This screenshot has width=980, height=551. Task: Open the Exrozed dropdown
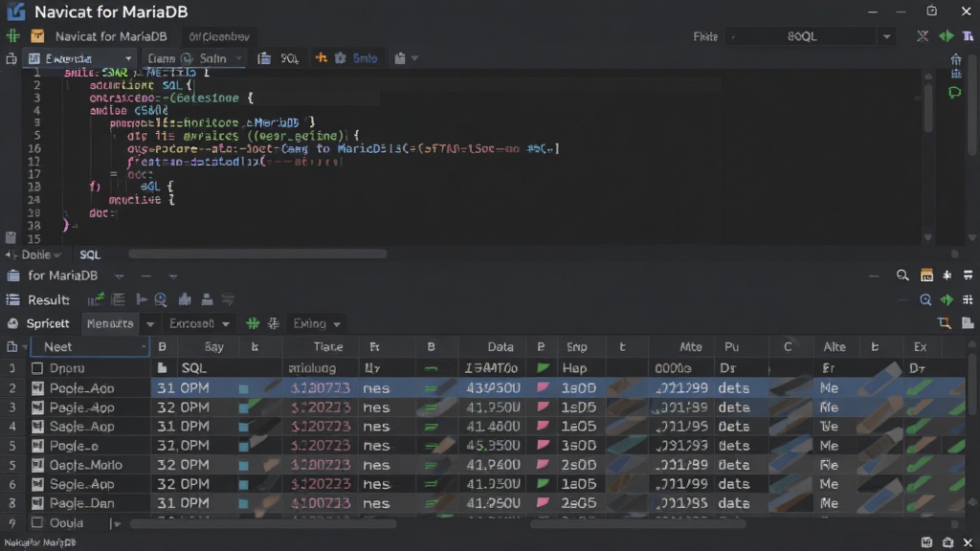click(199, 323)
